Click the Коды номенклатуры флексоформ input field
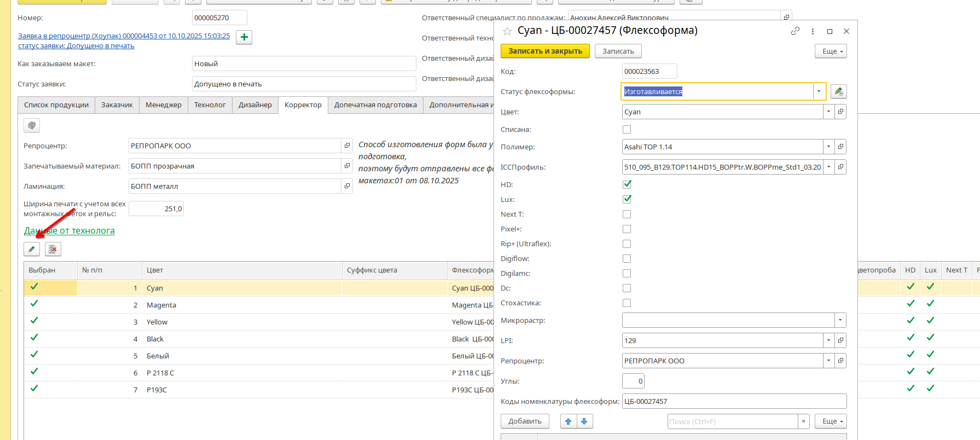Viewport: 980px width, 440px height. [x=734, y=401]
